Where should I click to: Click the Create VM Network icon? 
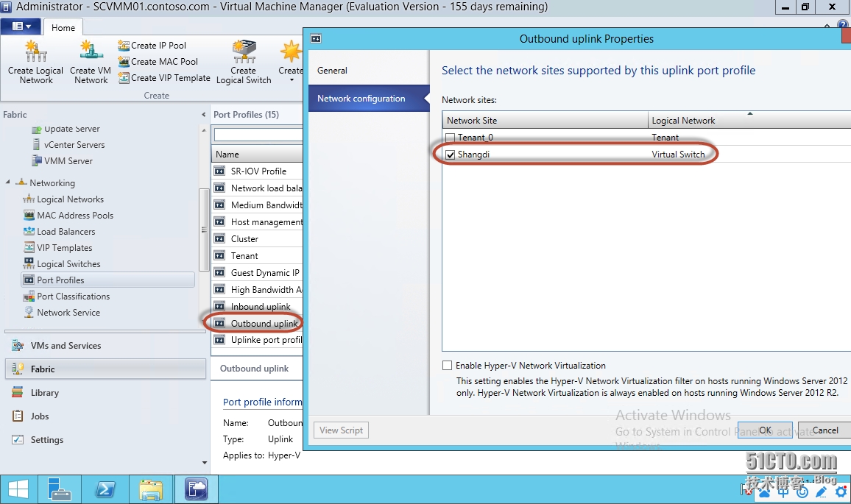tap(91, 51)
